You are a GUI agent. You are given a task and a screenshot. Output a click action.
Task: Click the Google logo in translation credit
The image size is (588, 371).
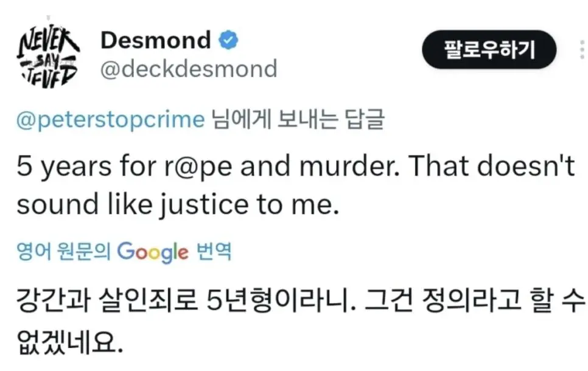click(x=152, y=251)
